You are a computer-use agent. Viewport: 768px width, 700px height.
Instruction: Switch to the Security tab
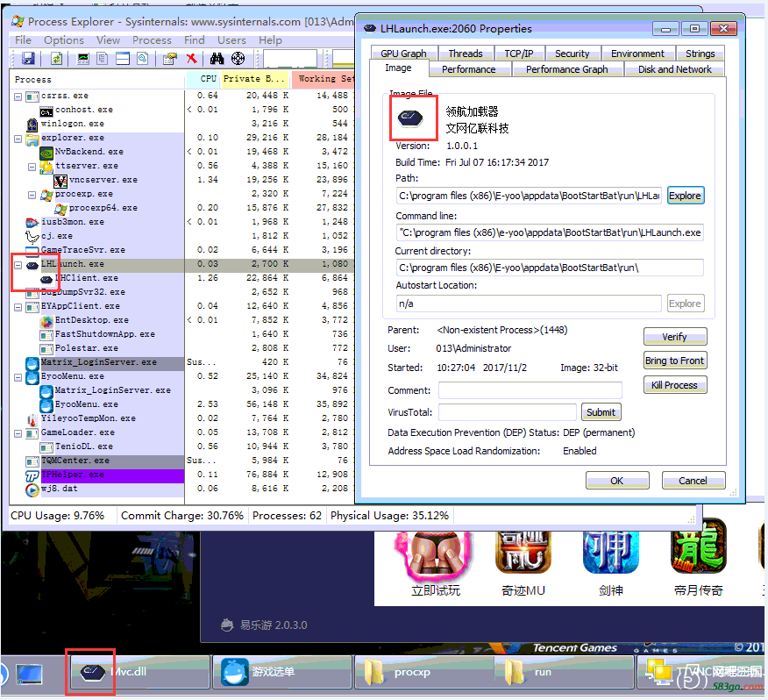572,54
